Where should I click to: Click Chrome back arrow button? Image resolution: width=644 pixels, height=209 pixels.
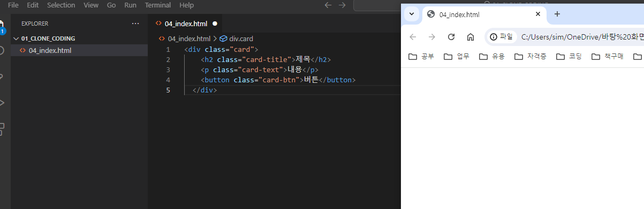coord(413,37)
